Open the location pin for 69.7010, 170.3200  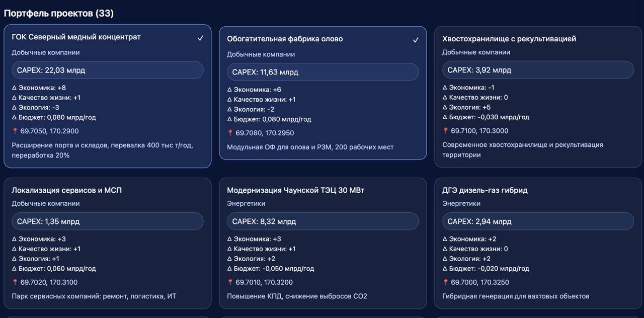230,283
